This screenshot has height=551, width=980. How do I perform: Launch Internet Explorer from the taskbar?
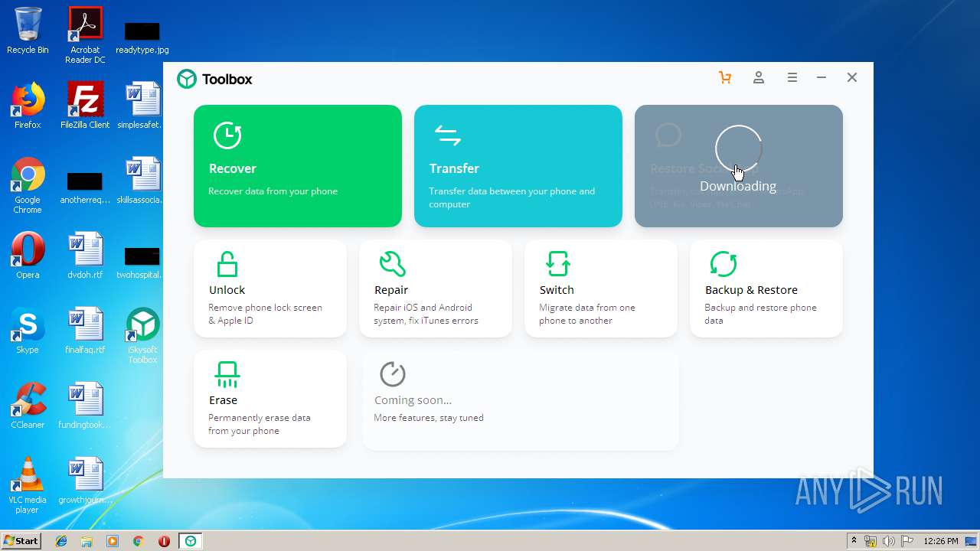pos(61,541)
